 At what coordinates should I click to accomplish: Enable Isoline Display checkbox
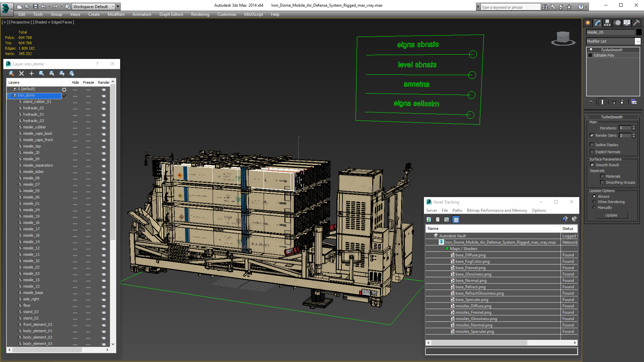coord(592,145)
